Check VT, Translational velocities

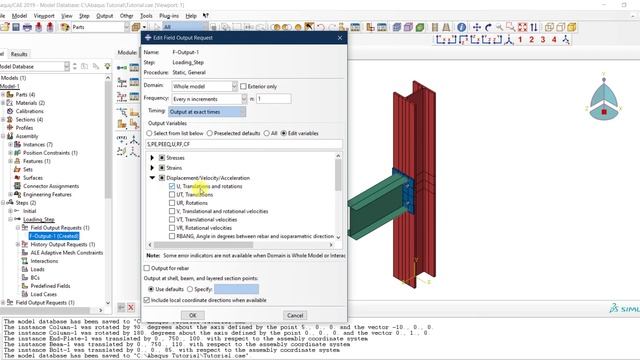click(x=172, y=220)
